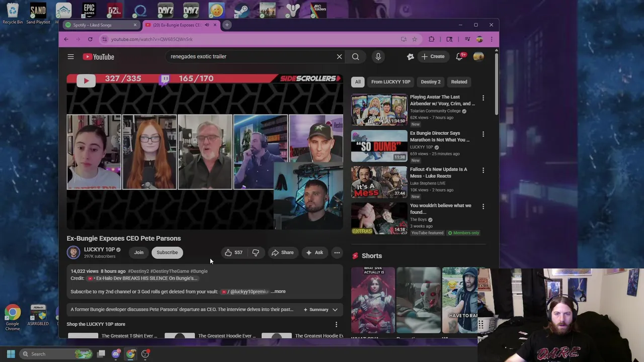Share this video
The height and width of the screenshot is (362, 644).
tap(283, 252)
